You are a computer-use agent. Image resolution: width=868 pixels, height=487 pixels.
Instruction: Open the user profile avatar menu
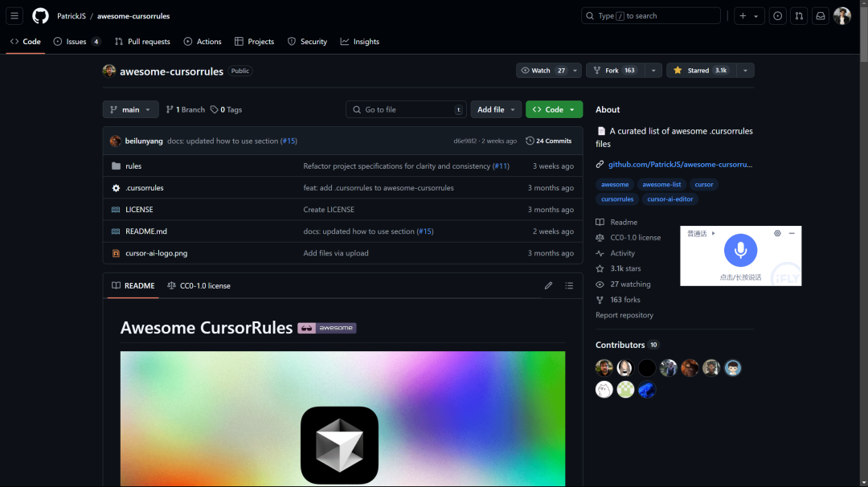coord(842,16)
